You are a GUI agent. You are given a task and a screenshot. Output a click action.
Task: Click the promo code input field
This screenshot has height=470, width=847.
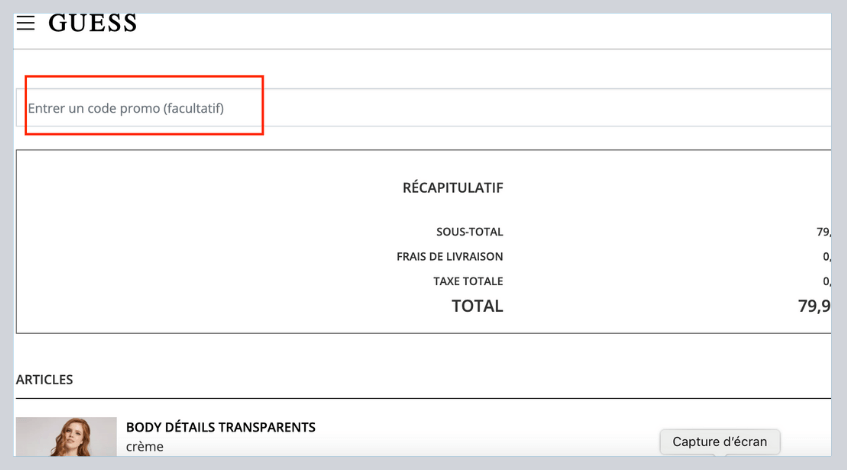click(400, 108)
